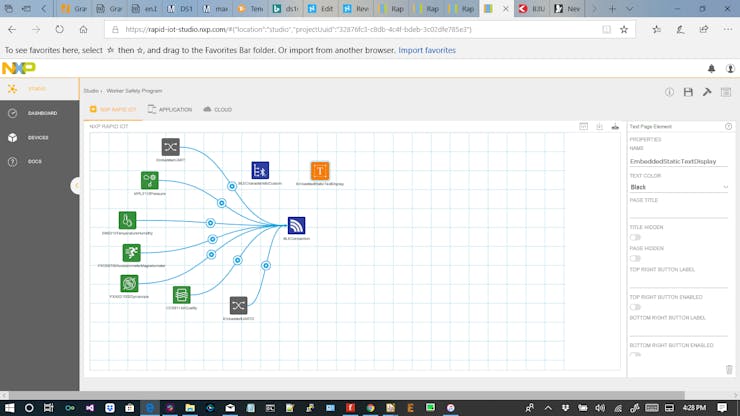Open the Dashboard sidebar item
Viewport: 740px width, 416px height.
click(x=40, y=113)
